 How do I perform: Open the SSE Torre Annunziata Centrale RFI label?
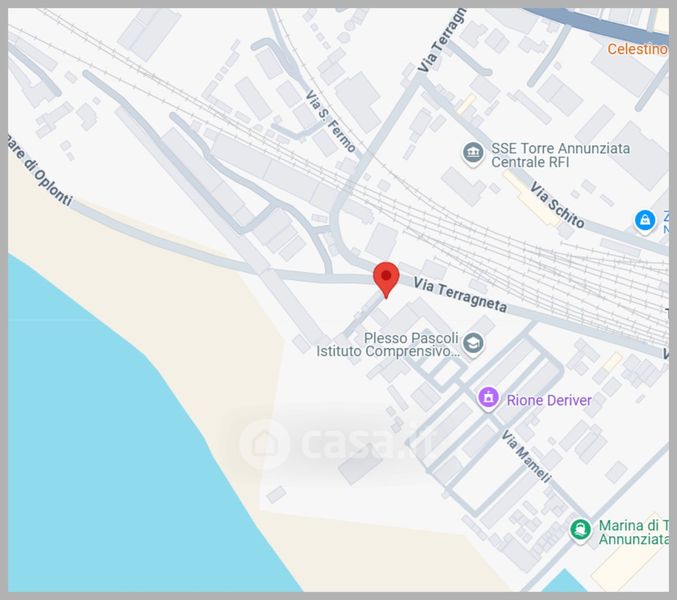pos(560,155)
